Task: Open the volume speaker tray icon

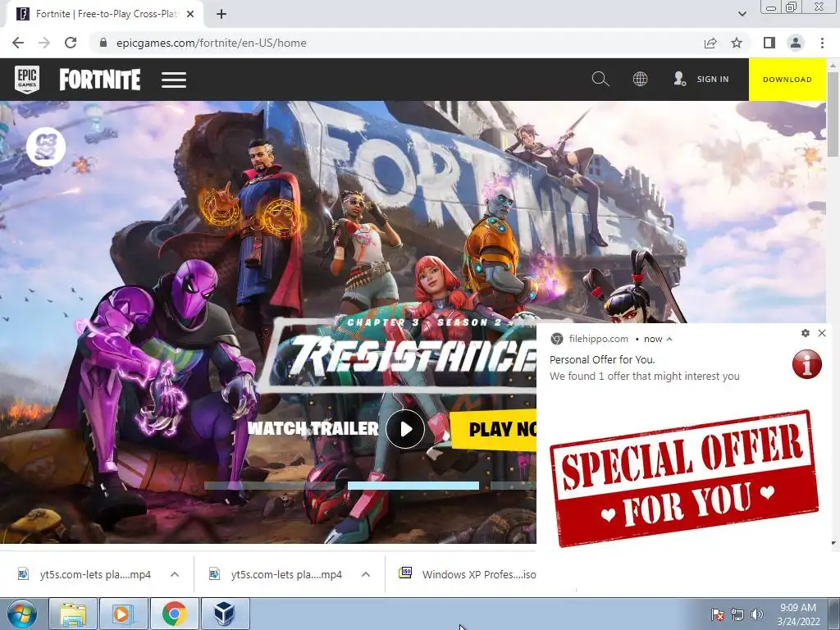Action: 757,614
